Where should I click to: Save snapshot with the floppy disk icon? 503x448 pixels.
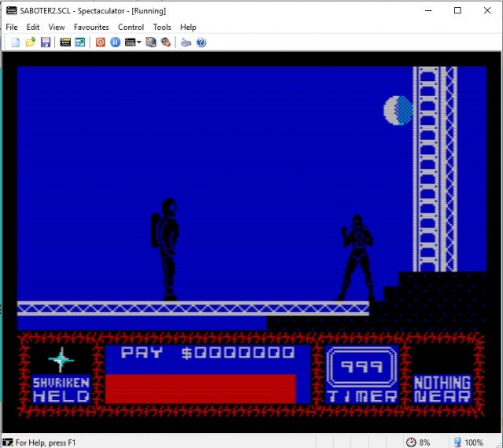pos(46,42)
